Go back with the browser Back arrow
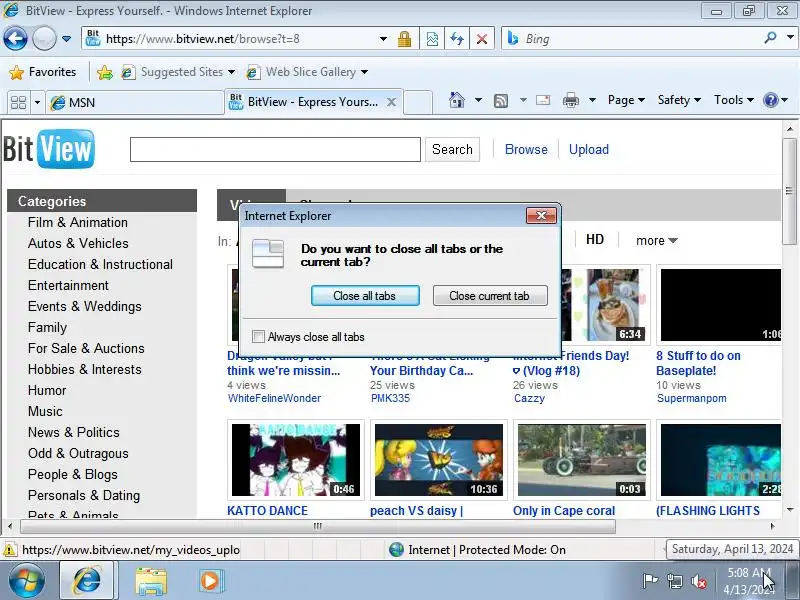This screenshot has height=600, width=800. pyautogui.click(x=15, y=39)
